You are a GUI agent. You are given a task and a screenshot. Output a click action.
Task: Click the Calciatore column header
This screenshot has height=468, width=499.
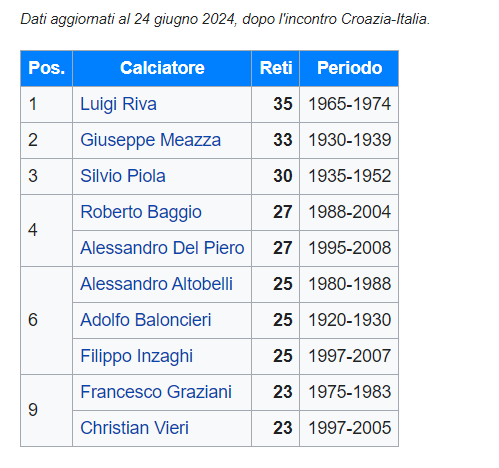(x=162, y=68)
